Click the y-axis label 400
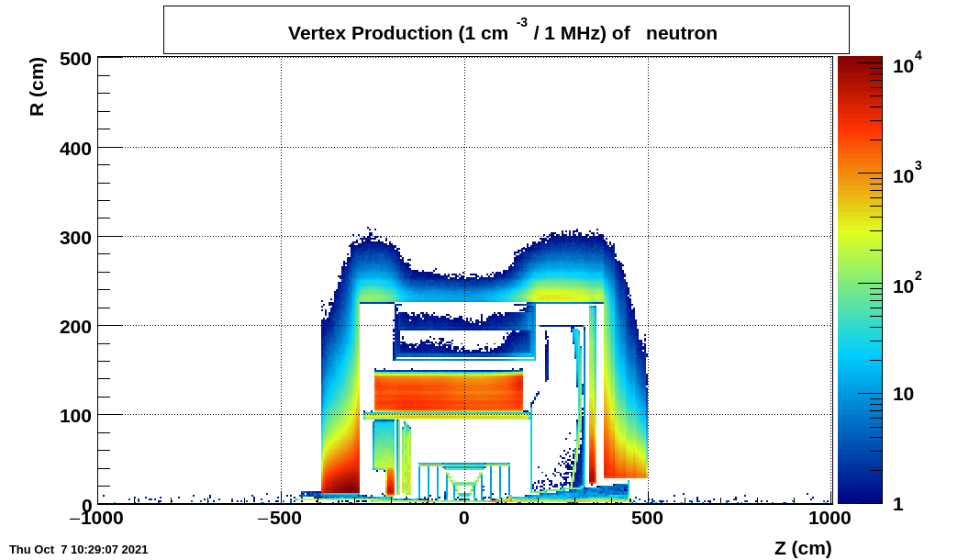The image size is (980, 560). click(75, 149)
